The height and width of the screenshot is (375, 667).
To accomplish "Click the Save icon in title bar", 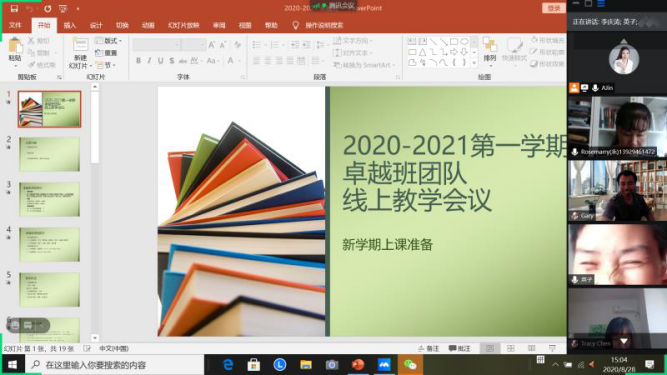I will 14,9.
